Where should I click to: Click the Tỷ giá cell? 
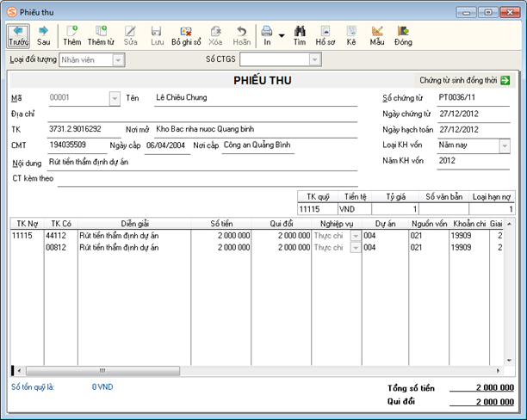click(x=395, y=209)
